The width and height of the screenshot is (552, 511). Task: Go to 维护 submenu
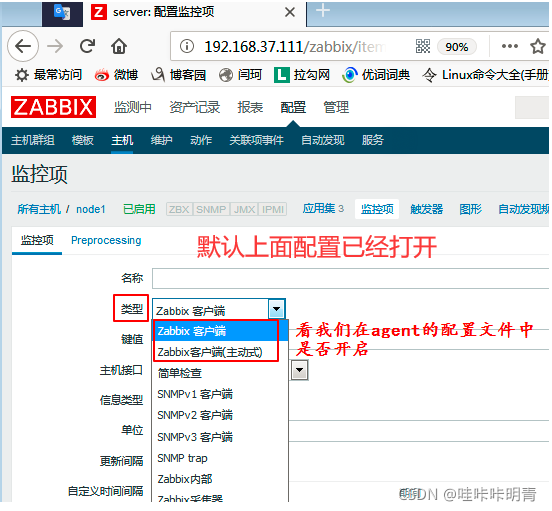click(162, 140)
